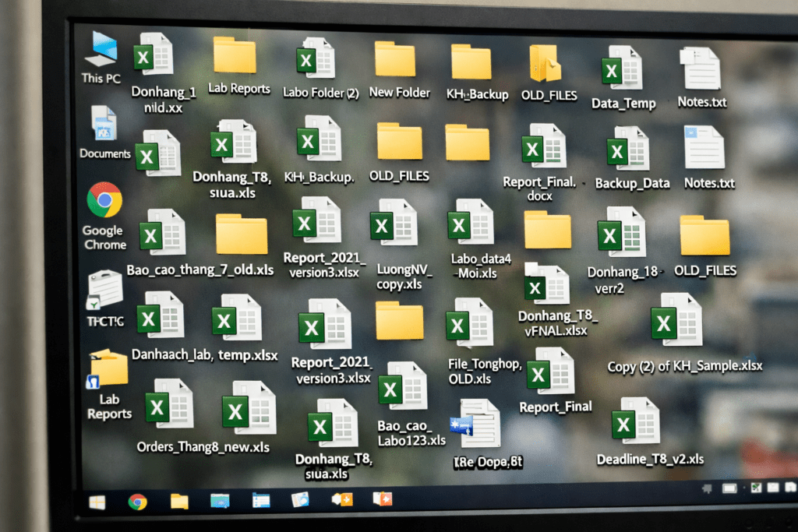The height and width of the screenshot is (532, 798).
Task: Select Donhang_T8_vFNAL.xlsx file
Action: point(548,285)
